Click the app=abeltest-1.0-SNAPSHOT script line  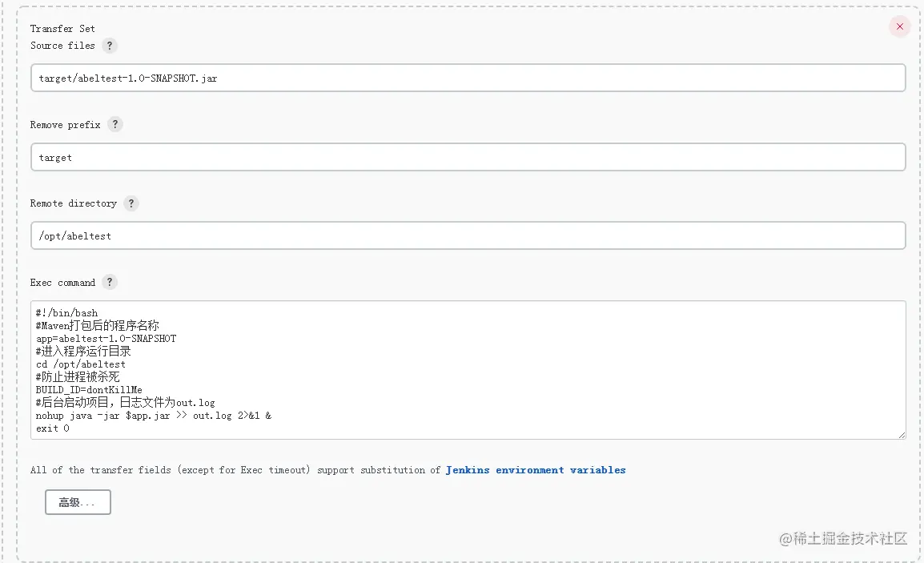106,339
